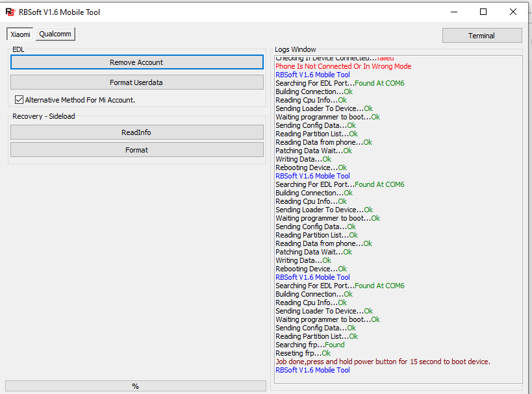Screen dimensions: 532x394
Task: Close the RBSoft Mobile Tool window
Action: tap(513, 12)
